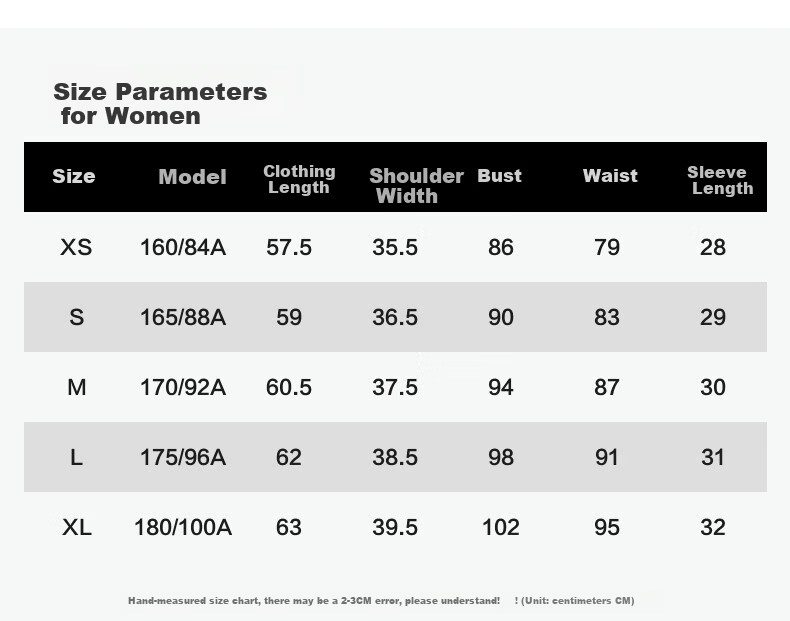This screenshot has width=790, height=621.
Task: Click the Shoulder Width header
Action: [416, 185]
